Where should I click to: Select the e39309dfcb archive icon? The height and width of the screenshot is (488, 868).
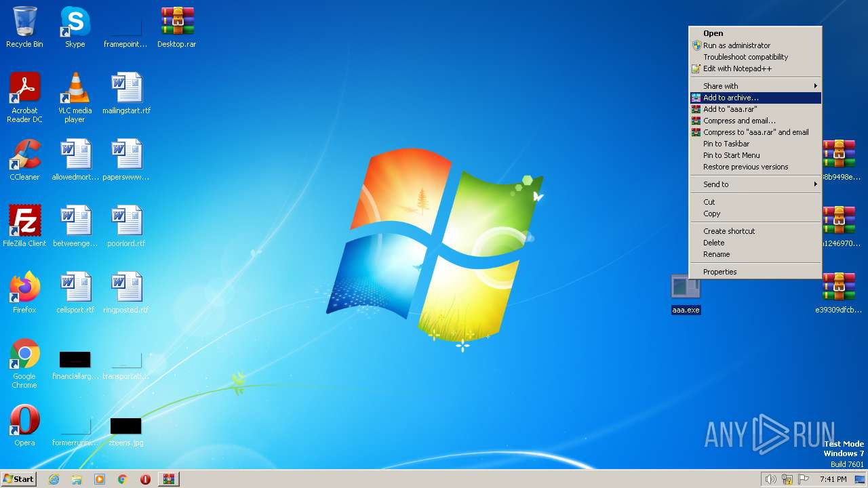(839, 293)
